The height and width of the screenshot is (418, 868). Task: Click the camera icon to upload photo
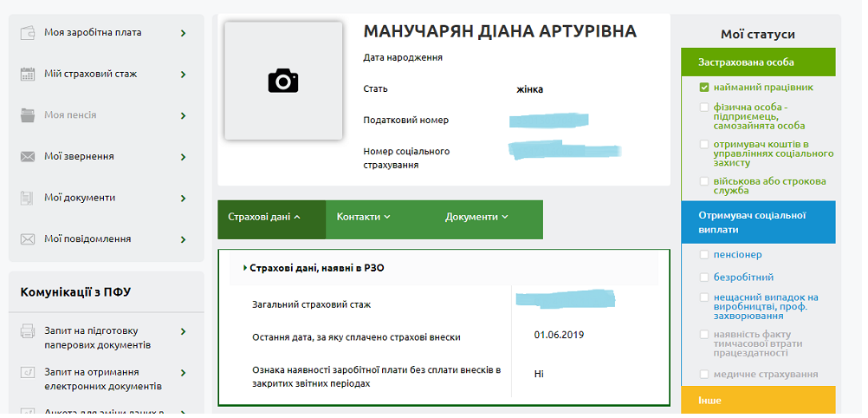pos(283,81)
